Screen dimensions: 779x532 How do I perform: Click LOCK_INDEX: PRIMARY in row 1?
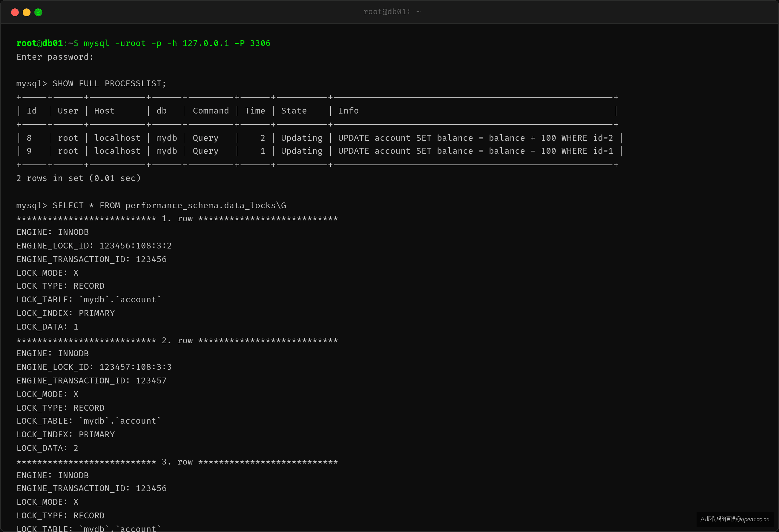[x=66, y=313]
